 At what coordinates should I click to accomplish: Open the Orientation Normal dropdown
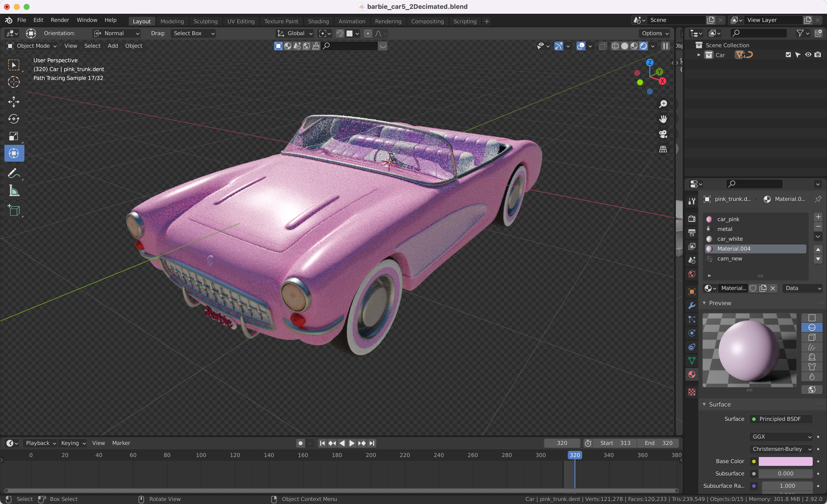pyautogui.click(x=116, y=33)
